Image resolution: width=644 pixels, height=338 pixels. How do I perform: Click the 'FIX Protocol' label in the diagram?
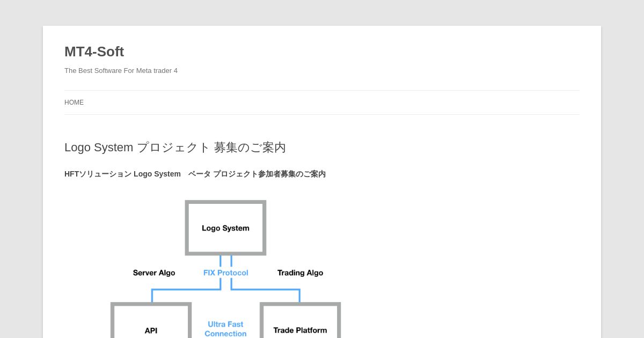(225, 273)
